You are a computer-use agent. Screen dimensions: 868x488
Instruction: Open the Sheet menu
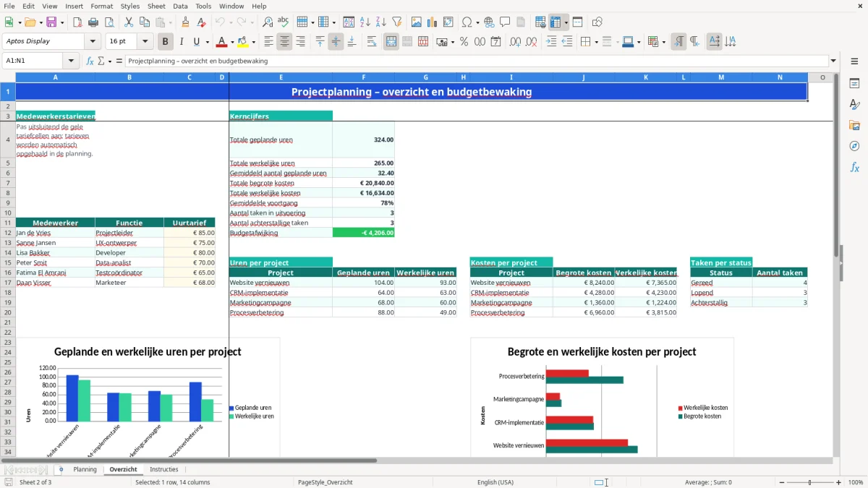pos(156,6)
